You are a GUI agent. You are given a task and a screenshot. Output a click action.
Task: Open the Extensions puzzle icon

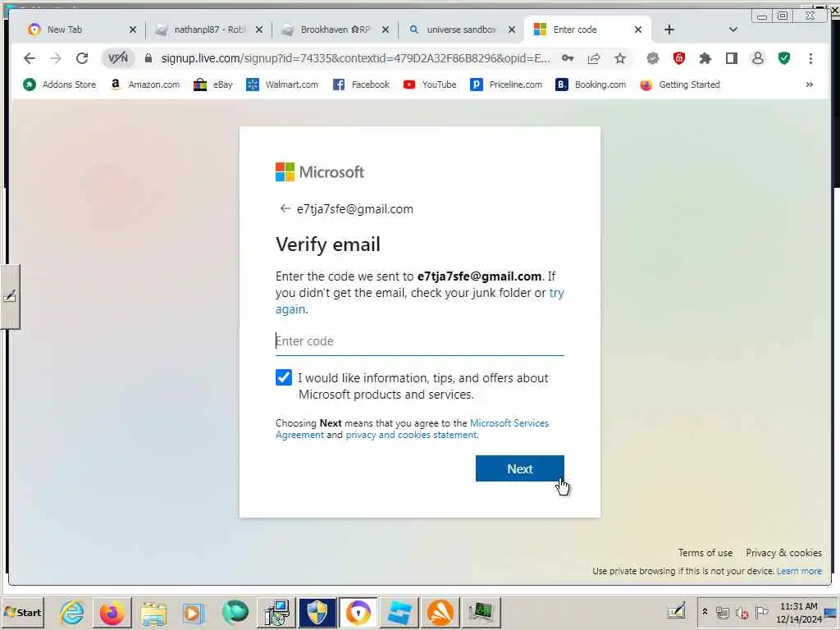[705, 58]
